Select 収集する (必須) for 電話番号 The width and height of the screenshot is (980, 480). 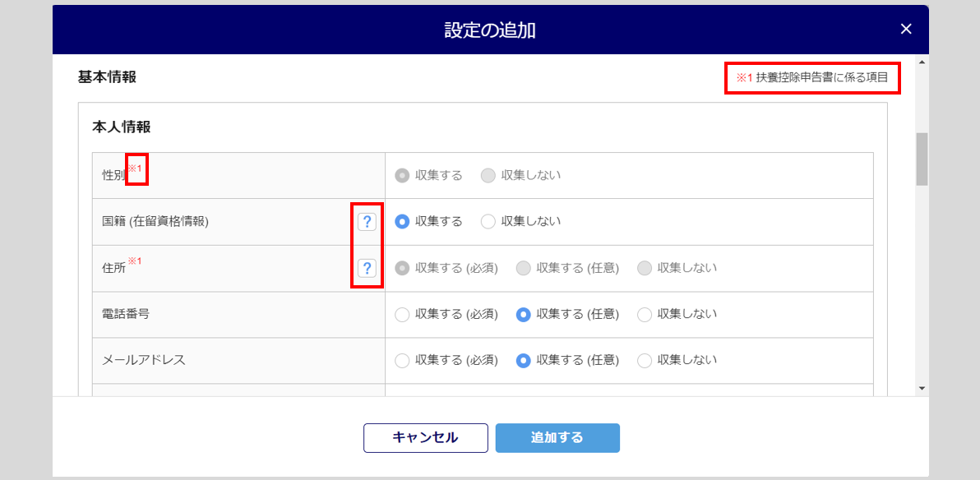click(403, 314)
